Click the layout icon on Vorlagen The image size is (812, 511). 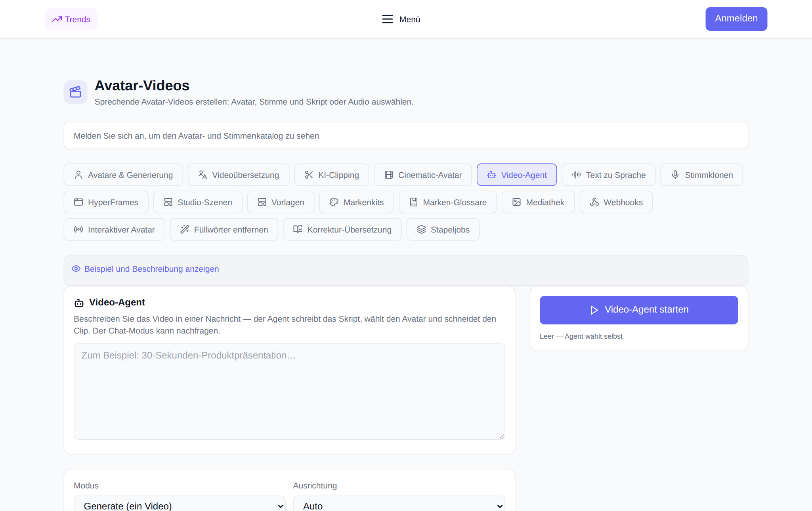262,202
